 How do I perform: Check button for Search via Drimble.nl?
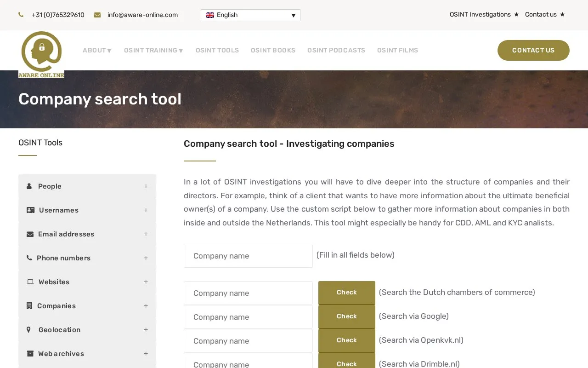(x=347, y=361)
